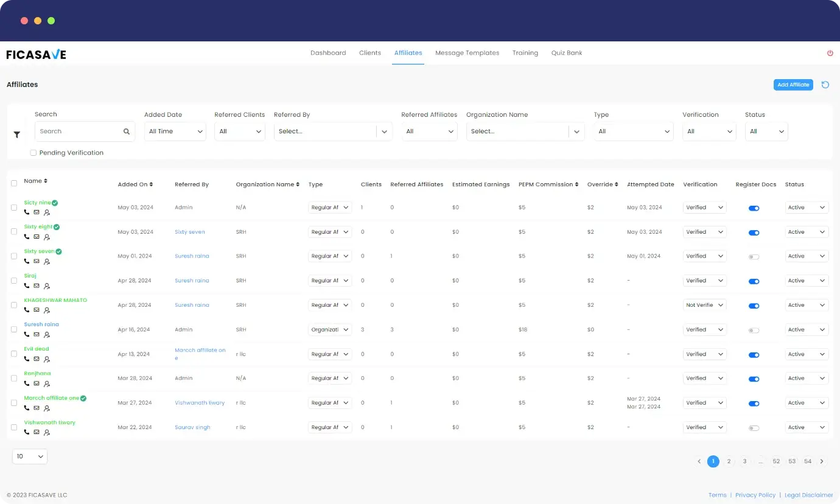Expand Verification dropdown for KHAGESHWAR MAHATO
The height and width of the screenshot is (504, 840).
pyautogui.click(x=704, y=306)
